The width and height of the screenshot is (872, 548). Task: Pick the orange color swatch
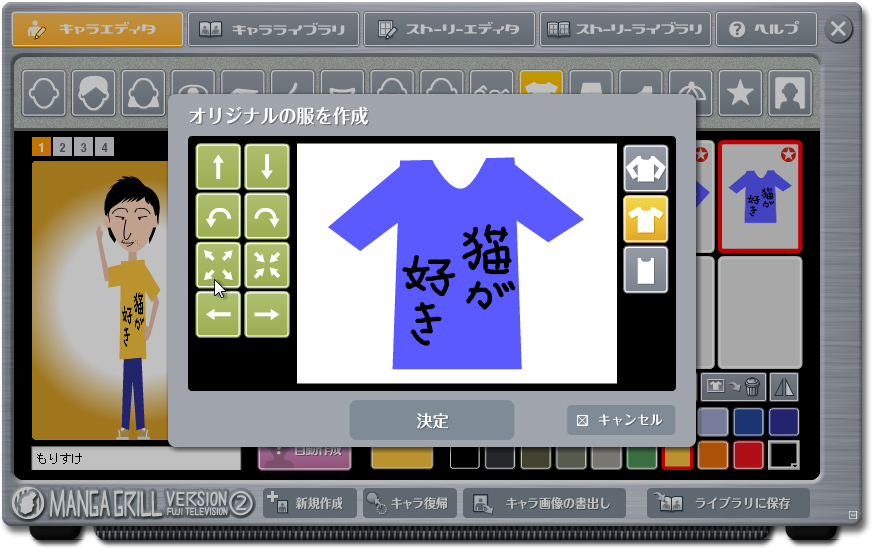click(x=713, y=456)
